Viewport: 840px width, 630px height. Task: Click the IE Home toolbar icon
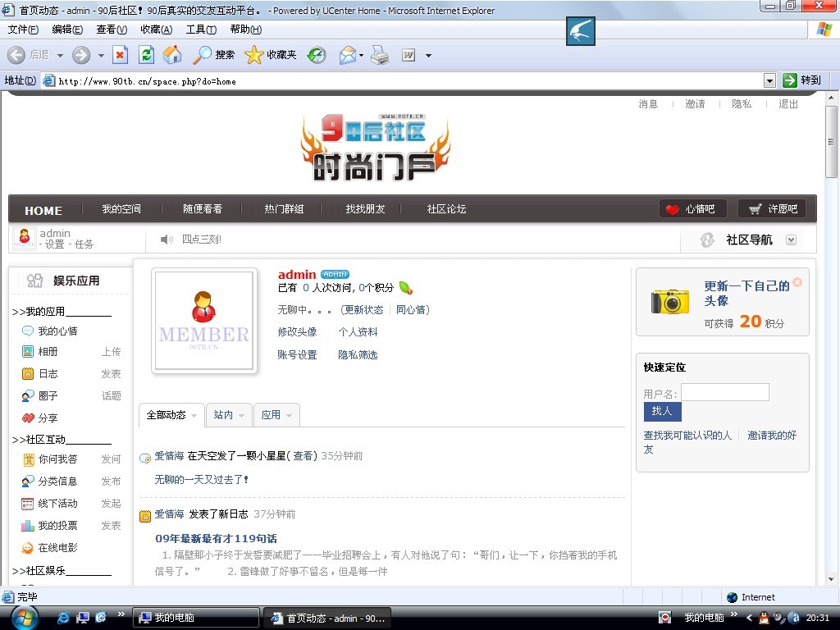point(172,55)
